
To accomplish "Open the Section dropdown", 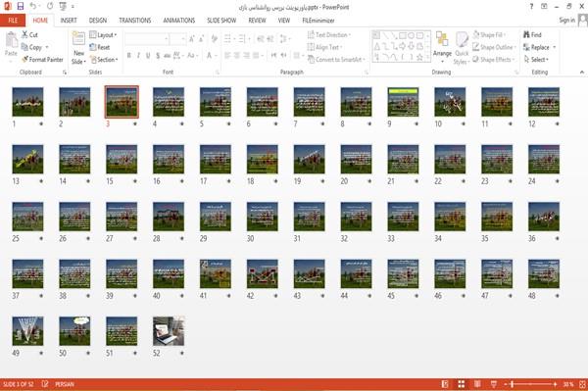I will (x=104, y=59).
